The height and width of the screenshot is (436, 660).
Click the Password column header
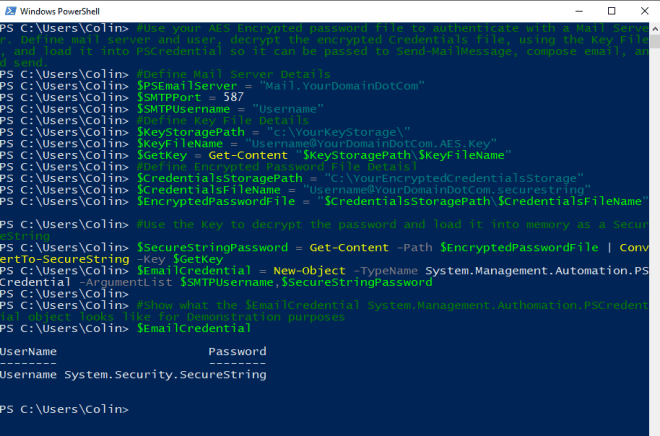point(237,351)
